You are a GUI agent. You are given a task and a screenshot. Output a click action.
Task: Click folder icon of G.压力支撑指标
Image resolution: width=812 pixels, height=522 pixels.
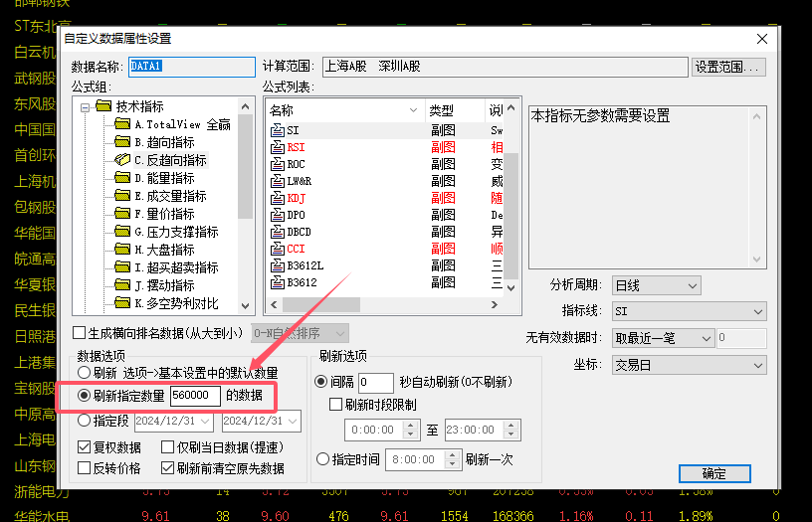point(122,232)
